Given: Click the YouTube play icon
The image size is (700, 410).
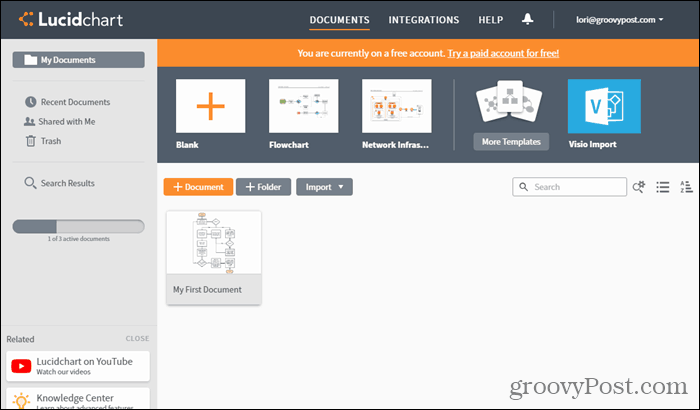Looking at the screenshot, I should (21, 366).
